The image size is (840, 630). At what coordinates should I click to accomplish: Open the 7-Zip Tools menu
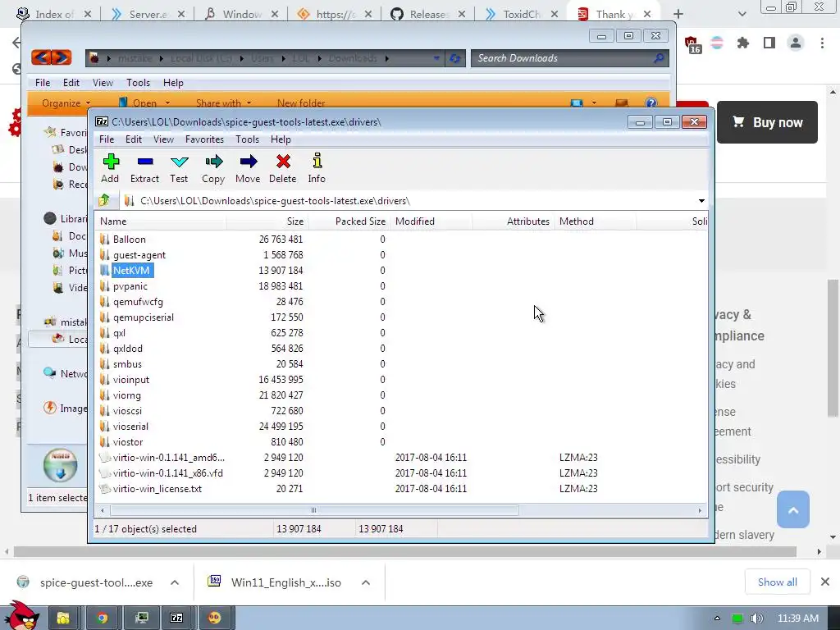pos(247,139)
